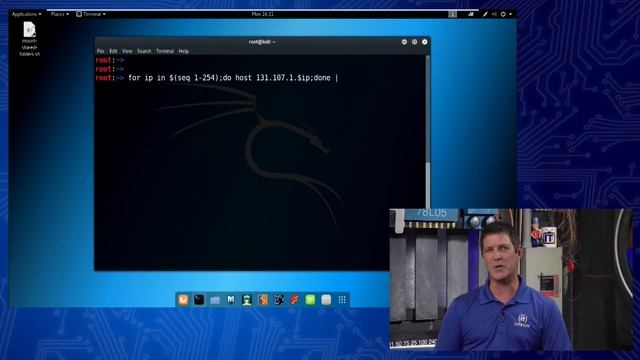
Task: Open the Terminal app menu in the top bar
Action: tap(91, 14)
